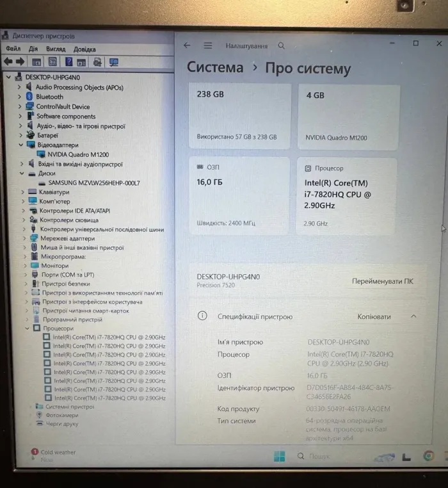This screenshot has height=488, width=448.
Task: Open the Settings hamburger navigation menu
Action: click(208, 45)
